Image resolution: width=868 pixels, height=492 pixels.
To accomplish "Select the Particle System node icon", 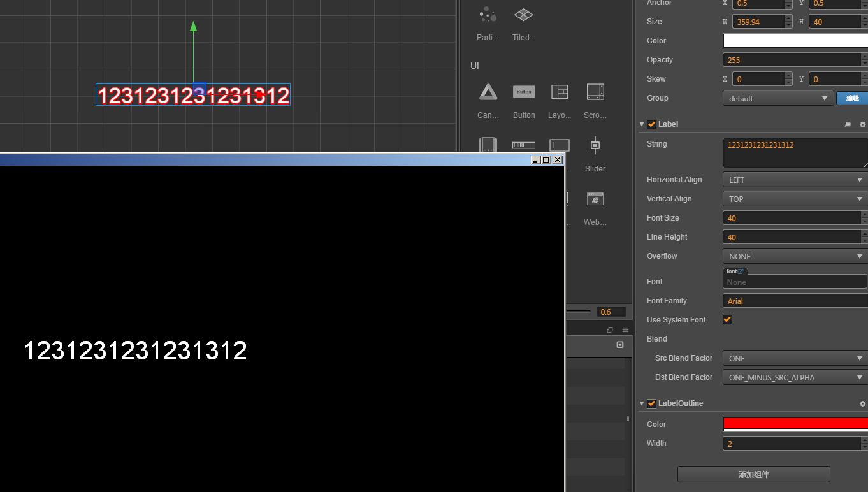I will point(488,15).
